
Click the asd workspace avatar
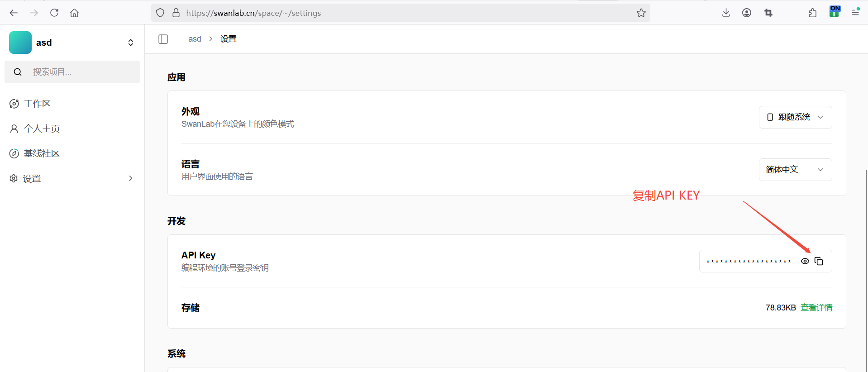click(x=20, y=43)
